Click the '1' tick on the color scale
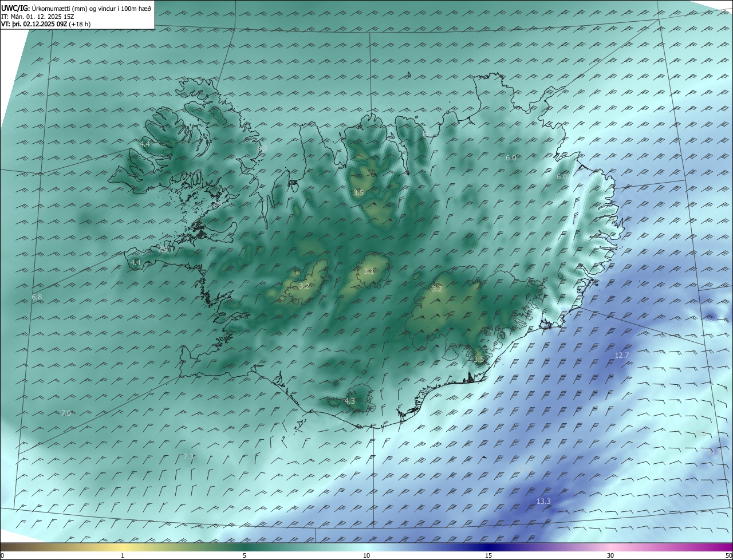Viewport: 733px width, 560px height. 123,556
